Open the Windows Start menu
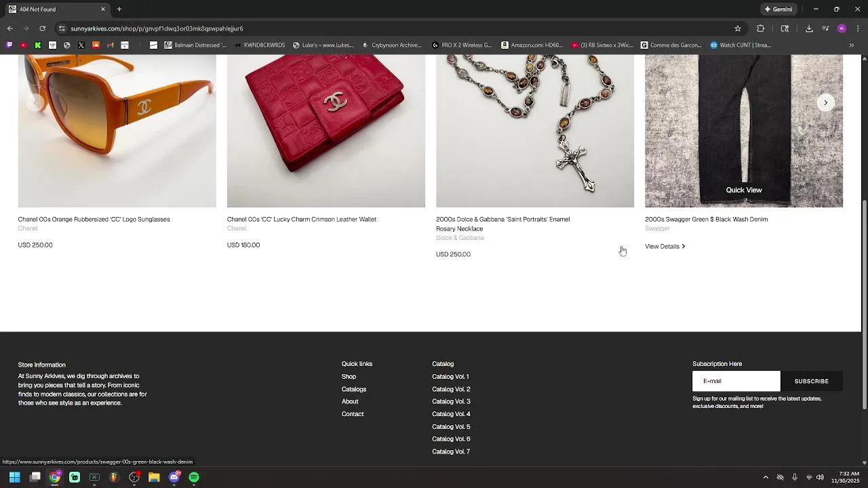The image size is (868, 488). point(14,477)
